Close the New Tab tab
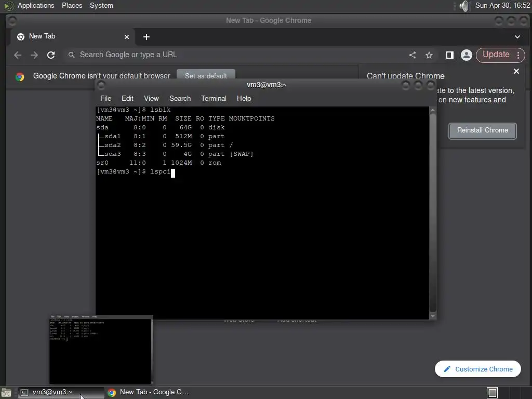Screen dimensions: 532x399 coord(127,37)
